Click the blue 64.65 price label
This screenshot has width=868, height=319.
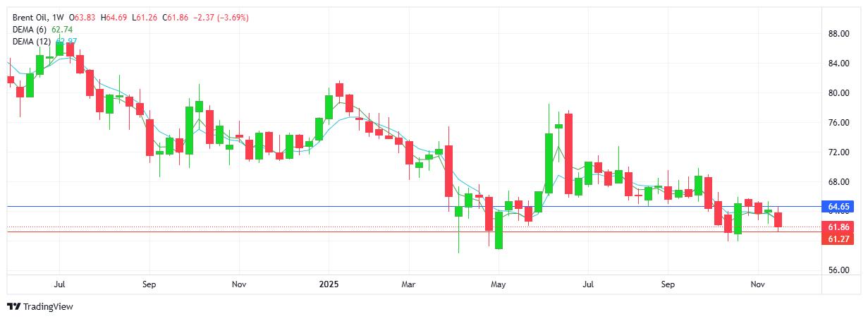coord(838,206)
